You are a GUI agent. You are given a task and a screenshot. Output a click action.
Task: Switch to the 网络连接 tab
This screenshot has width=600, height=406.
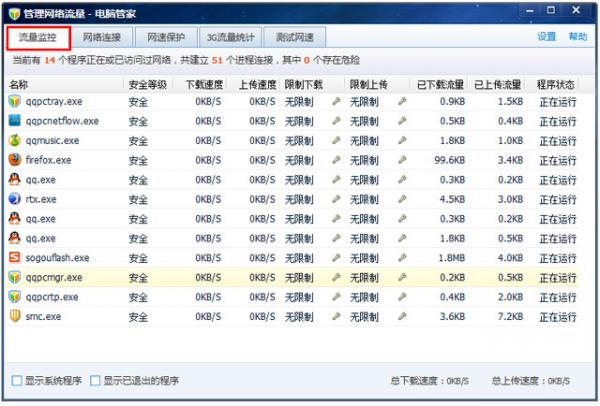[x=103, y=38]
